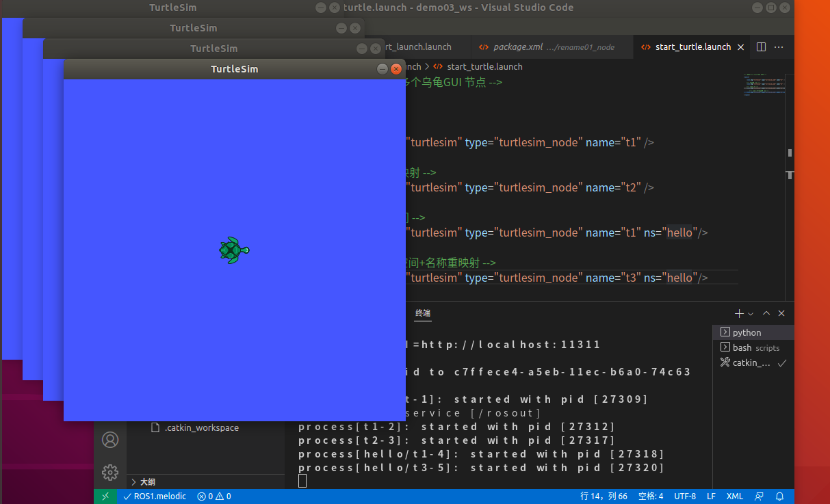
Task: Click the "hello/t3-5" terminal output line
Action: pos(482,468)
